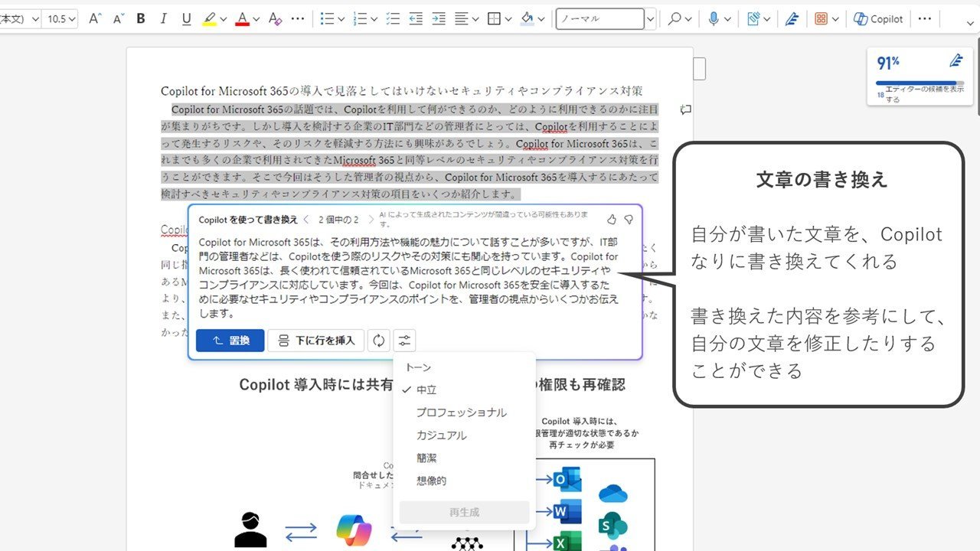980x551 pixels.
Task: Click 下に行を挿入 to insert below
Action: (315, 341)
